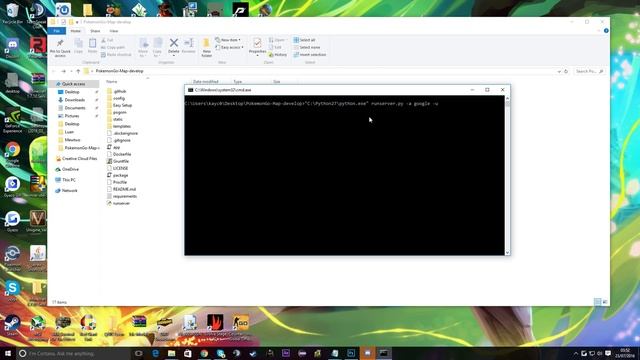The height and width of the screenshot is (360, 640).
Task: Click the Up arrow in Explorer navigation
Action: [x=78, y=71]
